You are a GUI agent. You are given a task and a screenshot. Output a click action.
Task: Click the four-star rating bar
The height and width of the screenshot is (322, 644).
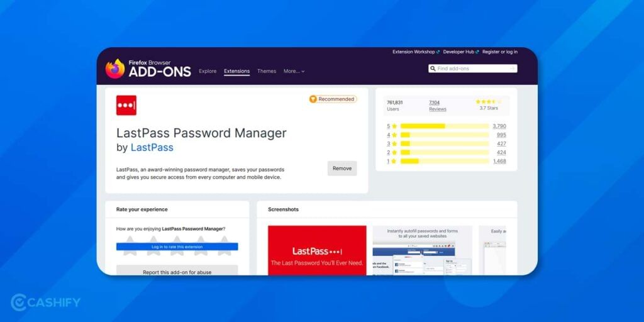445,135
